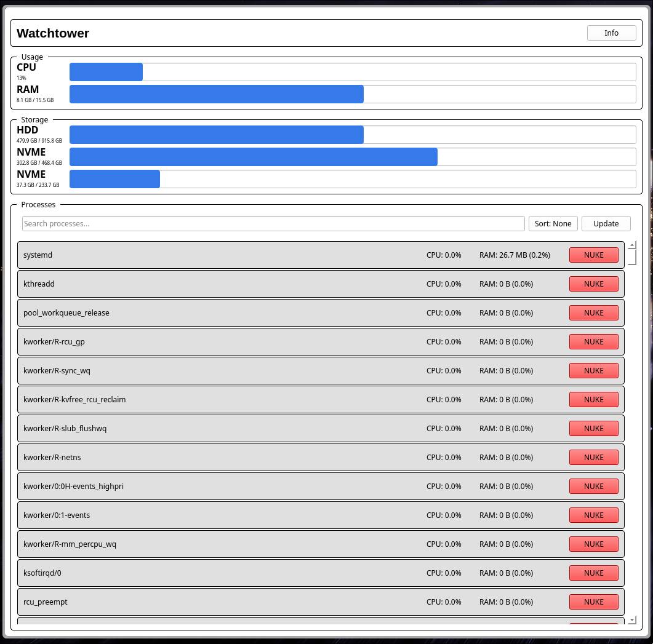This screenshot has height=644, width=653.
Task: Click the scrollbar down arrow
Action: pos(631,619)
